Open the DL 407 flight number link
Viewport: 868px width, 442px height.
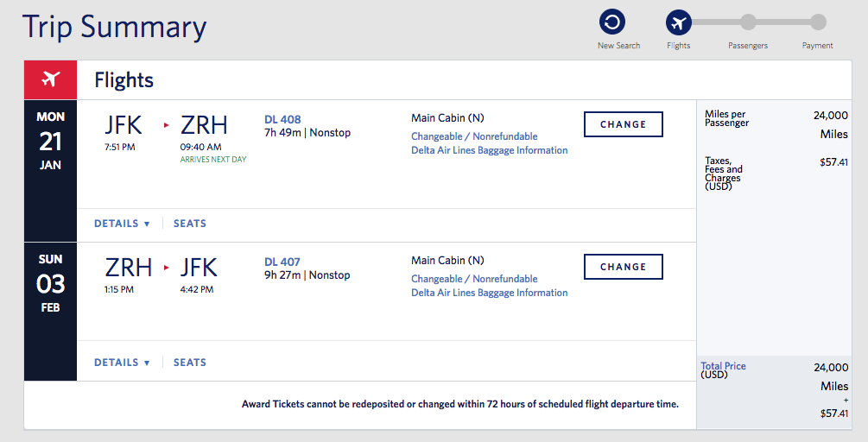pos(282,262)
